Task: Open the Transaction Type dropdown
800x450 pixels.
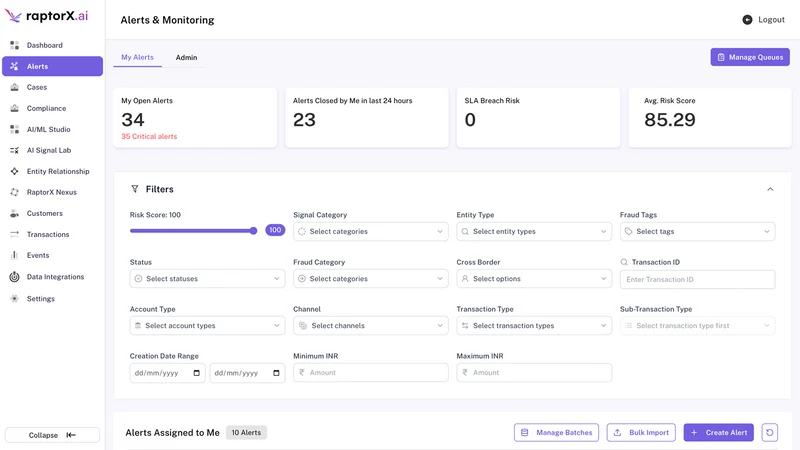Action: (534, 326)
